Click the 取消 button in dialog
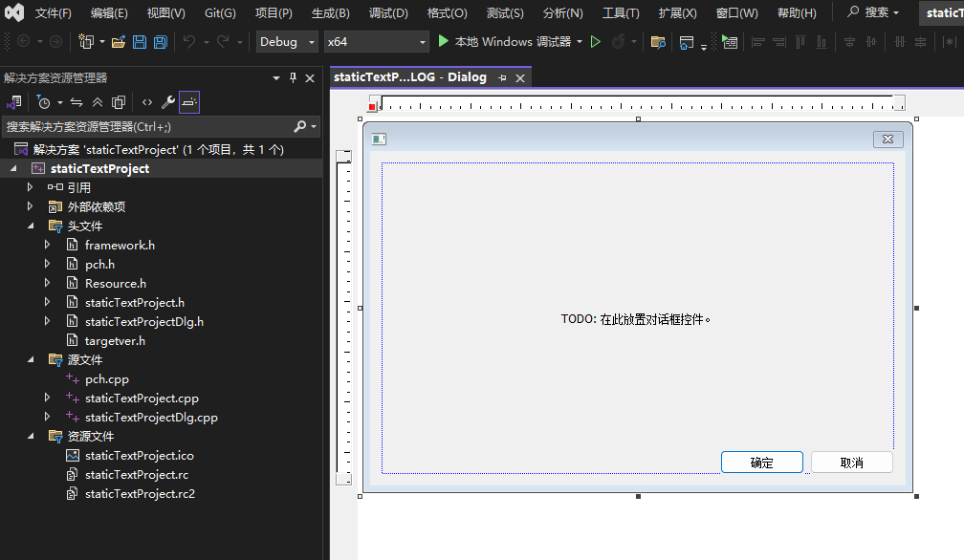Viewport: 964px width, 560px height. coord(851,463)
